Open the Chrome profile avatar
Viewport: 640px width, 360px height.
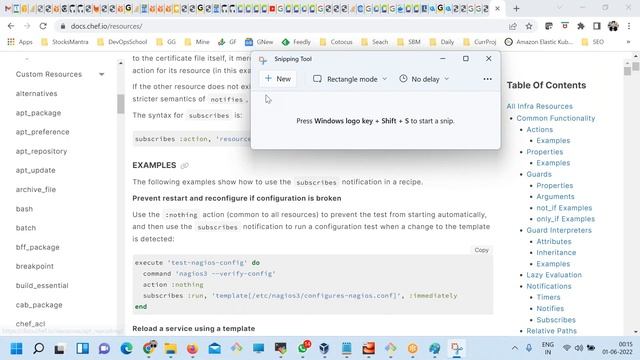click(x=613, y=26)
